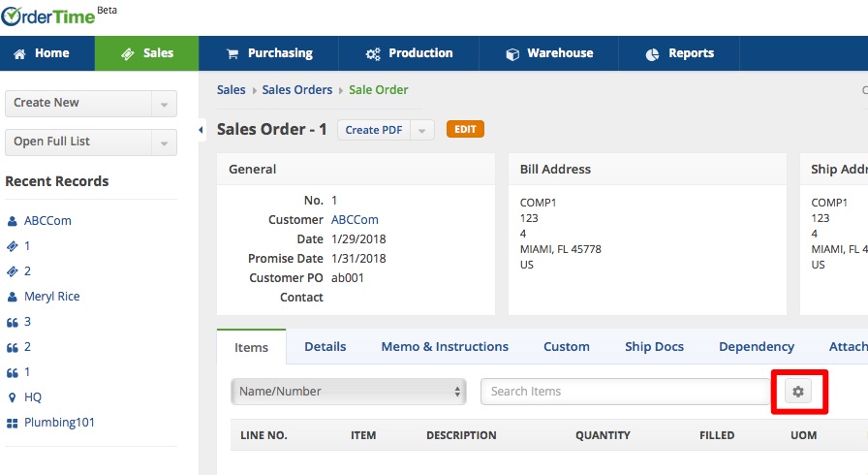
Task: Click the gear settings icon beside Search Items
Action: pyautogui.click(x=798, y=392)
